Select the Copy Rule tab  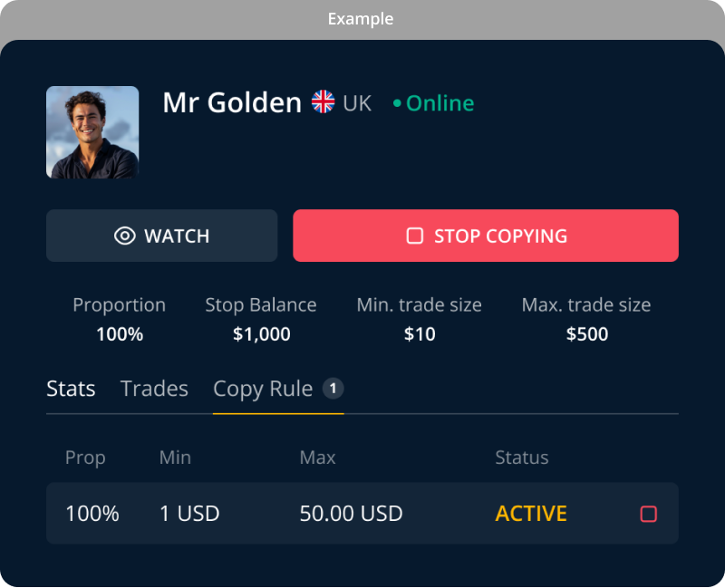click(263, 390)
